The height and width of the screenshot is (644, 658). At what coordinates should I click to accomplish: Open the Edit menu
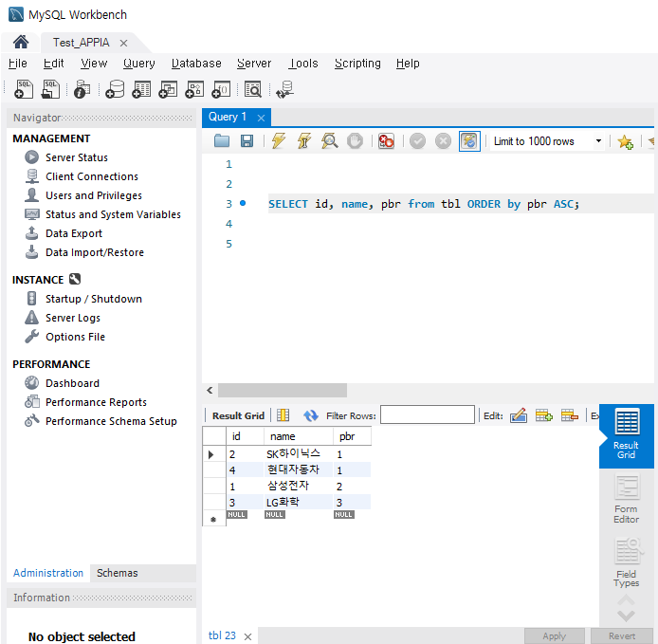tap(53, 64)
